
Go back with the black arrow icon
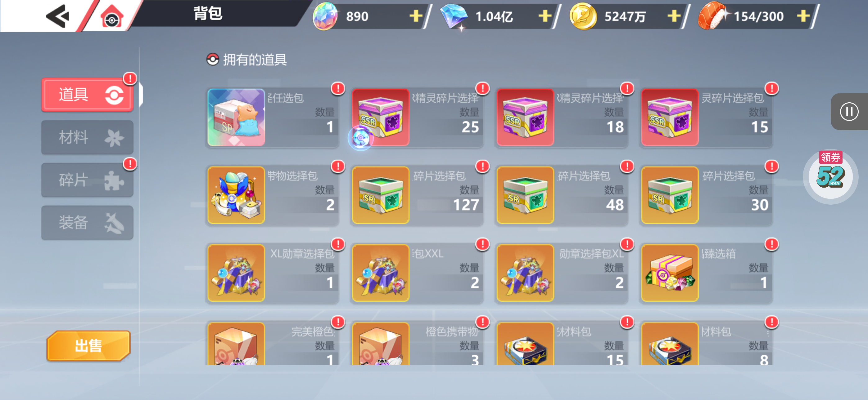point(57,16)
